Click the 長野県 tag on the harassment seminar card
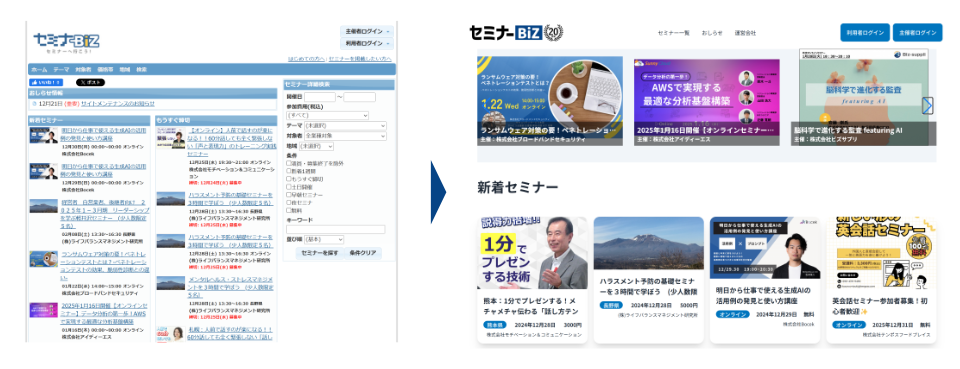This screenshot has height=369, width=960. click(x=610, y=305)
